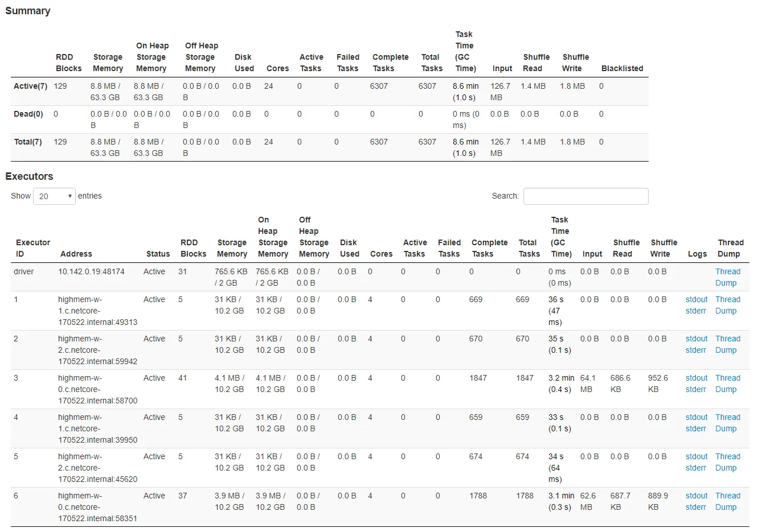The width and height of the screenshot is (758, 532).
Task: Open Thread Dump for executor 4
Action: coord(728,423)
